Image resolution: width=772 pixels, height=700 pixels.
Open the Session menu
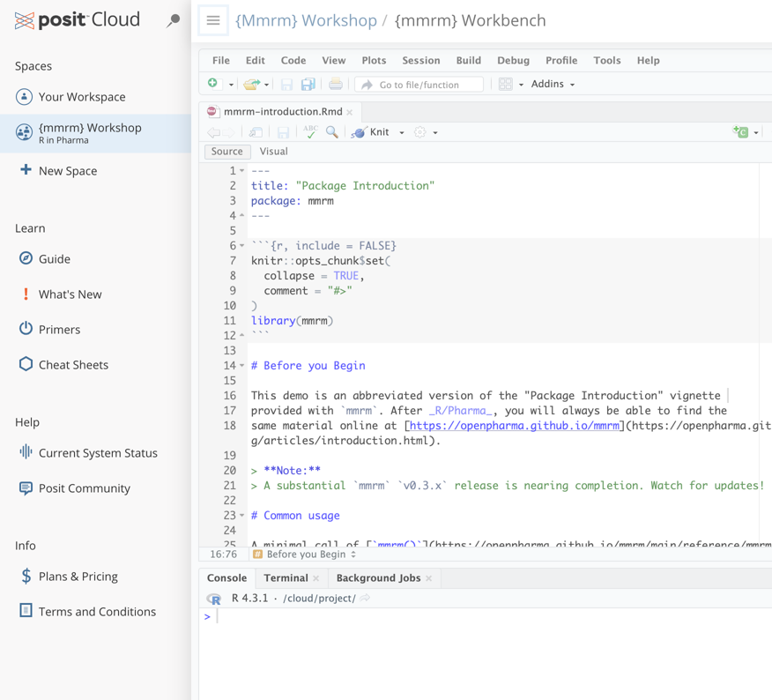pos(420,60)
